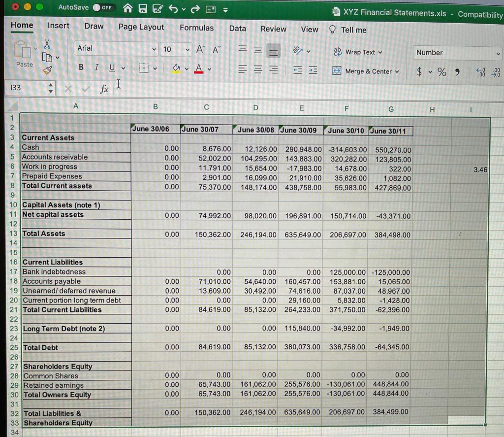Image resolution: width=504 pixels, height=437 pixels.
Task: Enable Wrap Text for selected cells
Action: click(x=352, y=52)
